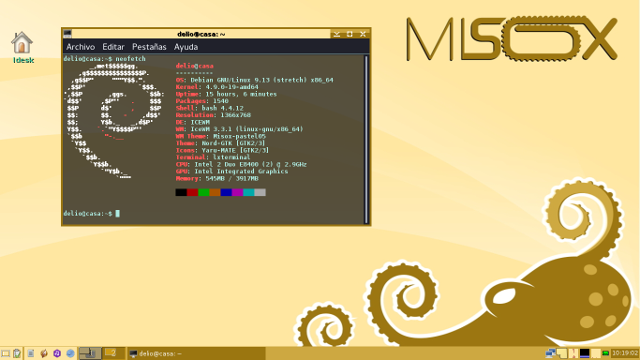The image size is (640, 360).
Task: Open the Archivo menu
Action: [80, 47]
